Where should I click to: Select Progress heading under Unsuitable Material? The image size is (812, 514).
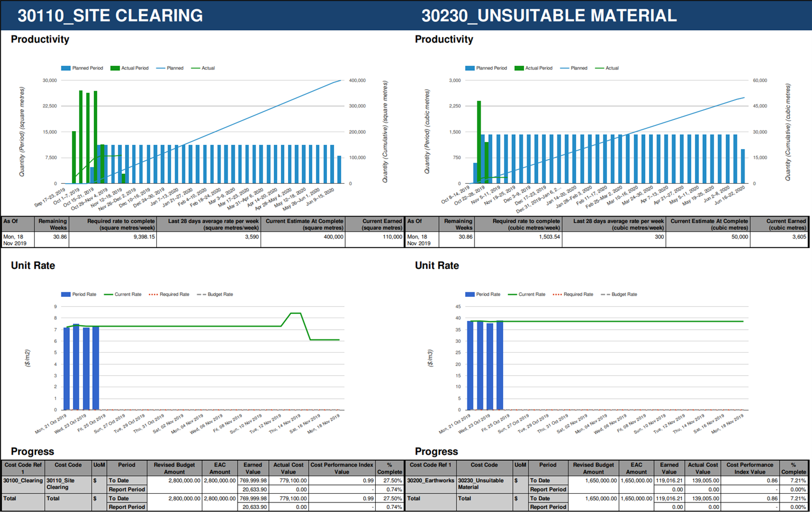436,451
